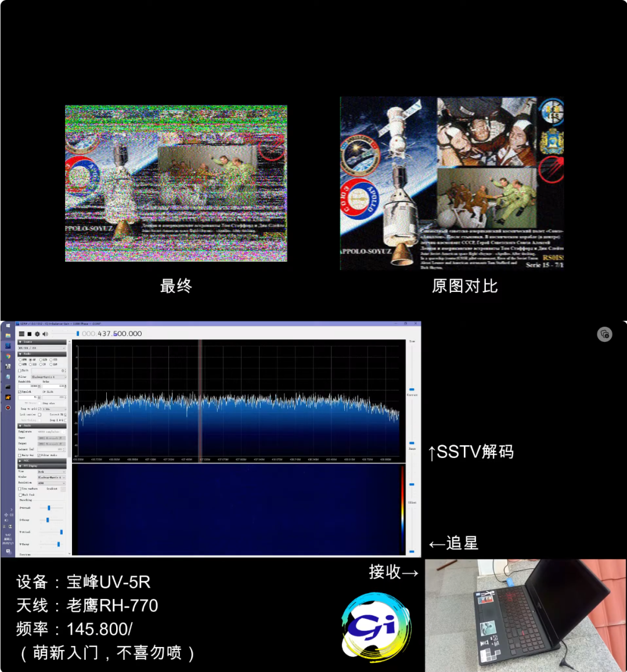Collapse the Source panel header
The width and height of the screenshot is (627, 672).
coord(42,342)
